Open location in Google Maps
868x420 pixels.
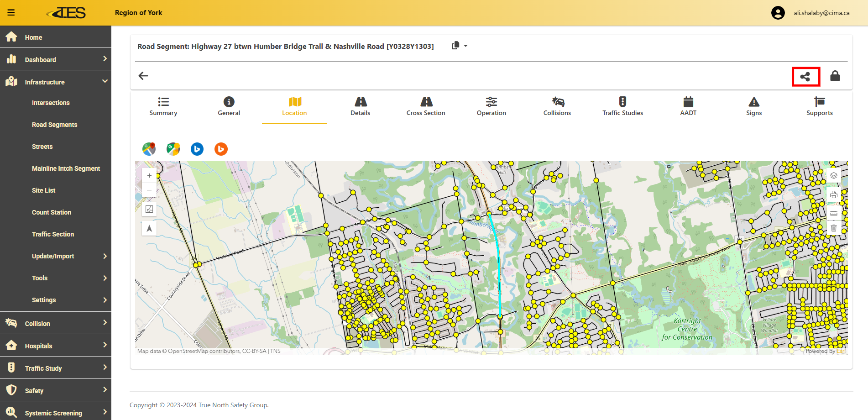tap(149, 149)
